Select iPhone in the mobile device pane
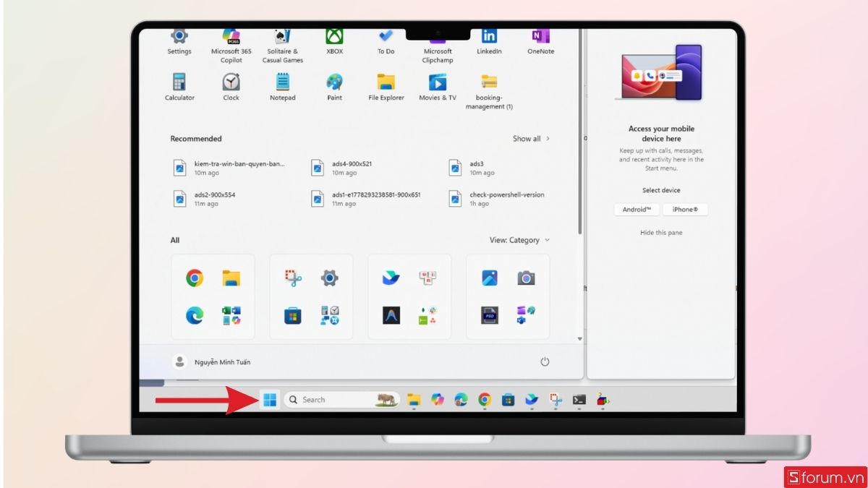Image resolution: width=868 pixels, height=488 pixels. click(685, 210)
